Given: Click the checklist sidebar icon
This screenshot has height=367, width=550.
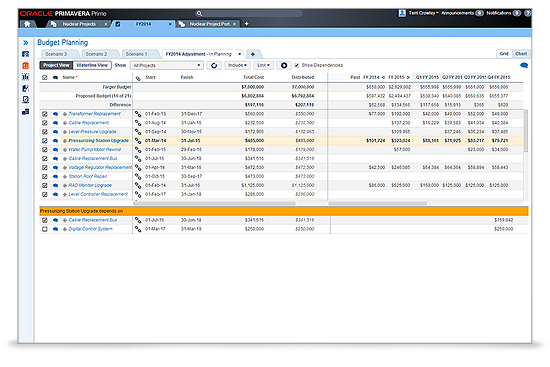Looking at the screenshot, I should point(26,100).
